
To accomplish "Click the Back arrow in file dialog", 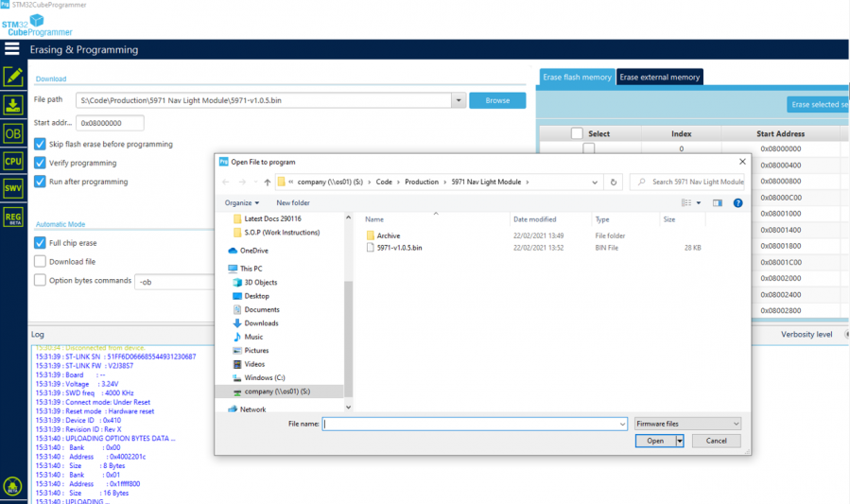I will coord(226,182).
